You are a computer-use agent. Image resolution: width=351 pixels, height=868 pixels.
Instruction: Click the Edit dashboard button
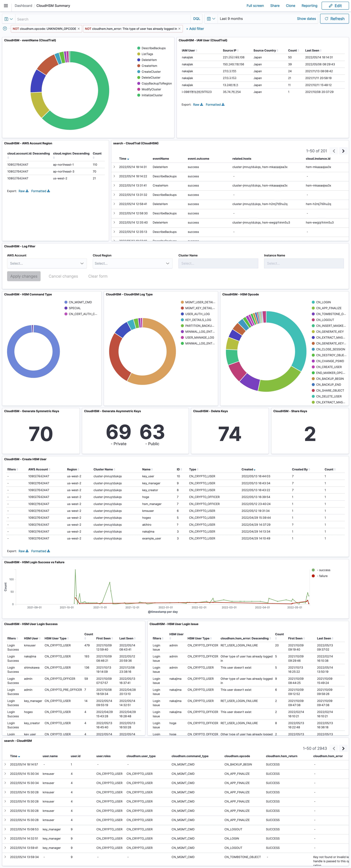[335, 6]
